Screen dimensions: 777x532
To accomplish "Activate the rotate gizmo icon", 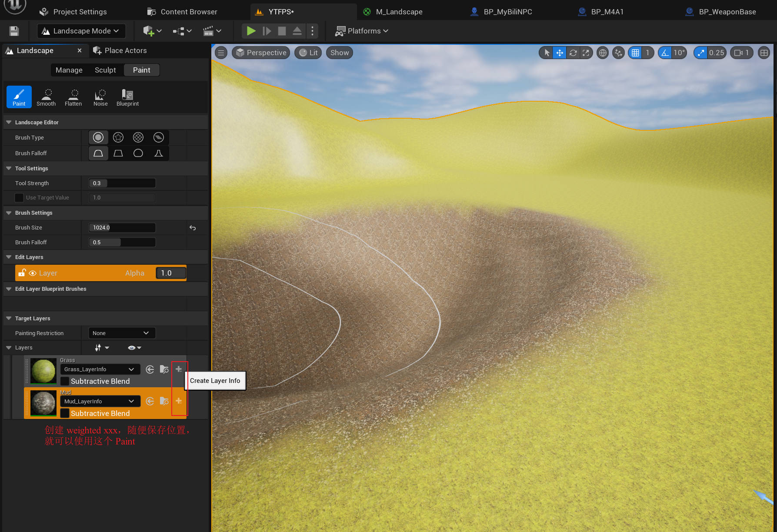I will tap(573, 53).
